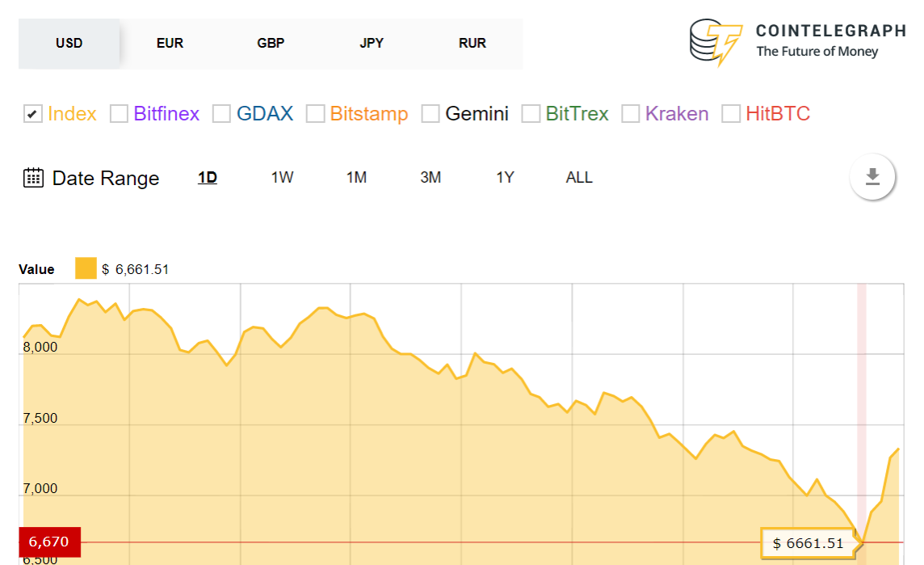The image size is (924, 565).
Task: Enable the Bitfinex exchange checkbox
Action: (118, 114)
